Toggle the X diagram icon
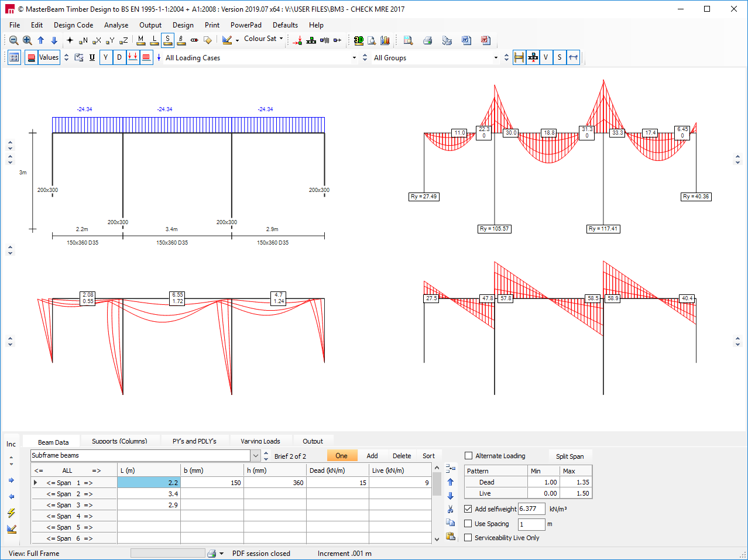 (x=97, y=40)
